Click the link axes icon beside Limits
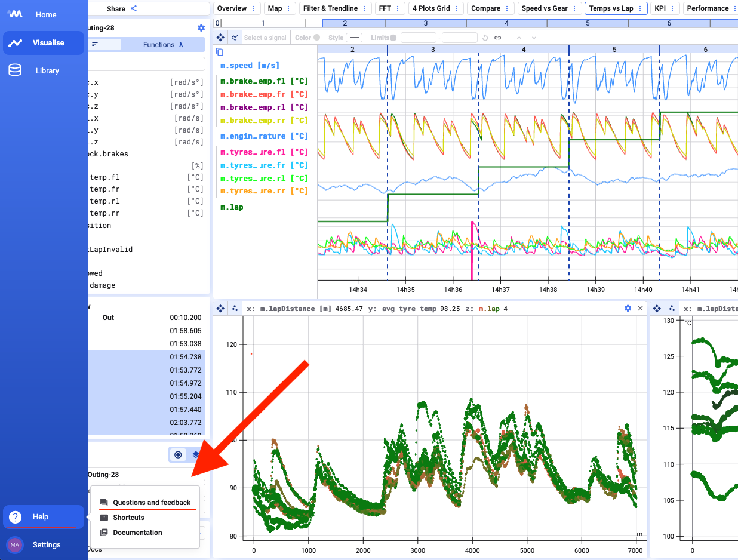738x560 pixels. click(497, 38)
